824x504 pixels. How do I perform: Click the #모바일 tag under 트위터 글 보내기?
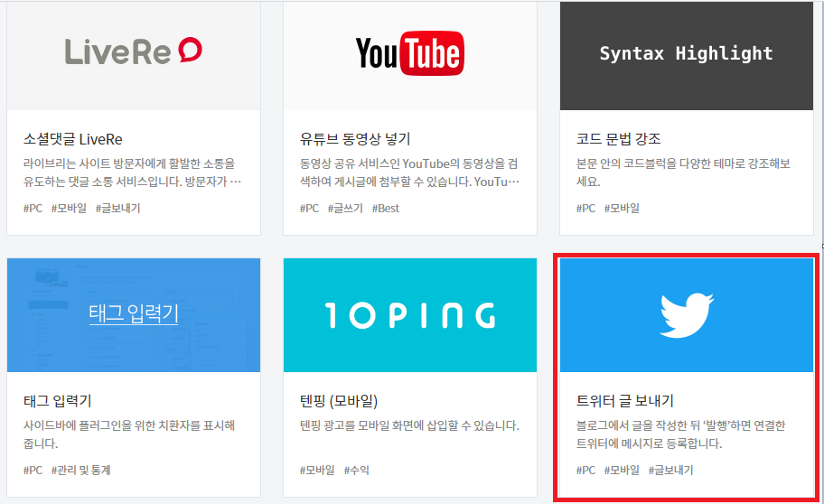(x=622, y=470)
